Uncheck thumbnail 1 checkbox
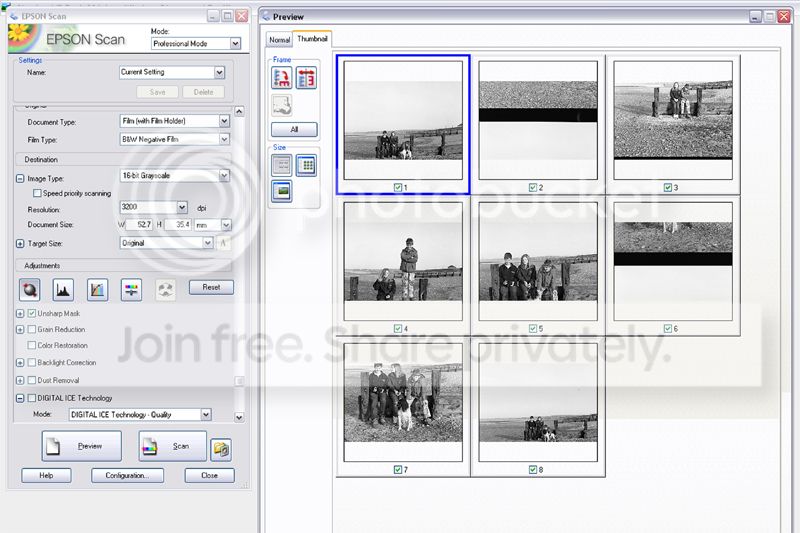 pos(398,188)
